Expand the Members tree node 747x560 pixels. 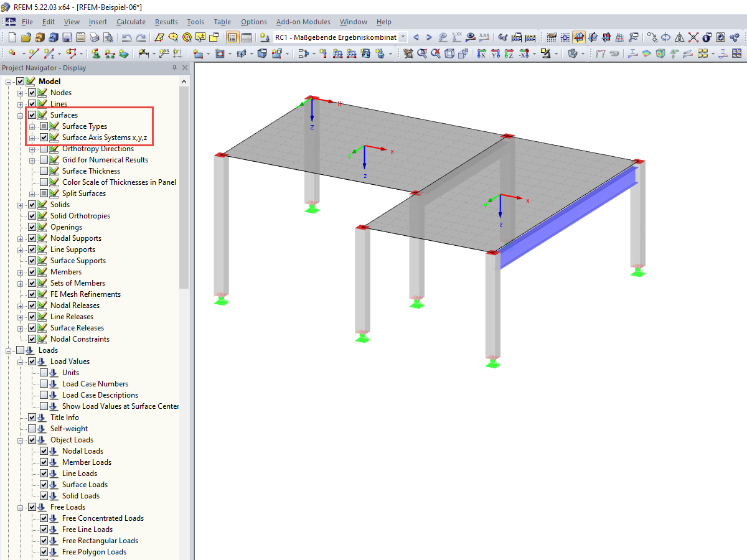pyautogui.click(x=21, y=272)
